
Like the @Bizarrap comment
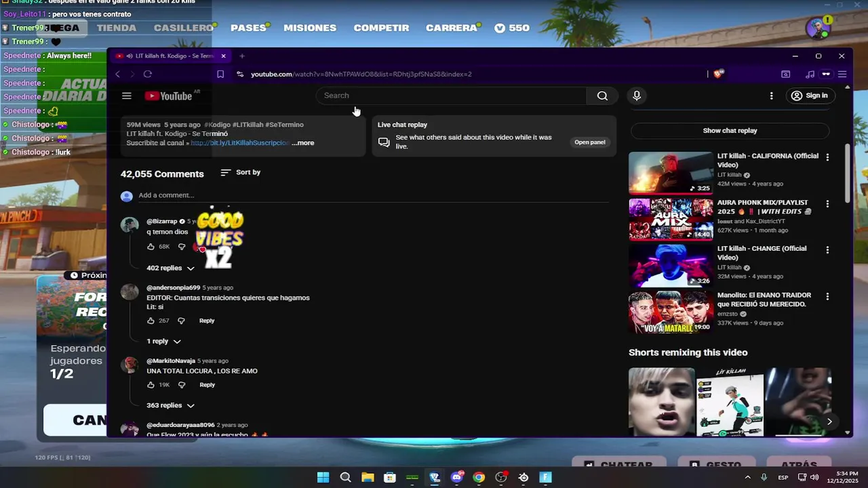pyautogui.click(x=151, y=247)
